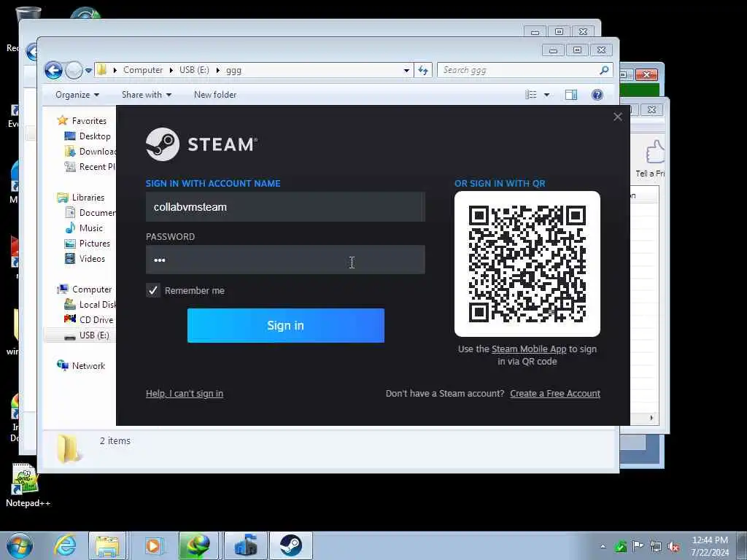Viewport: 747px width, 560px height.
Task: Refresh the ggg folder view
Action: point(422,71)
